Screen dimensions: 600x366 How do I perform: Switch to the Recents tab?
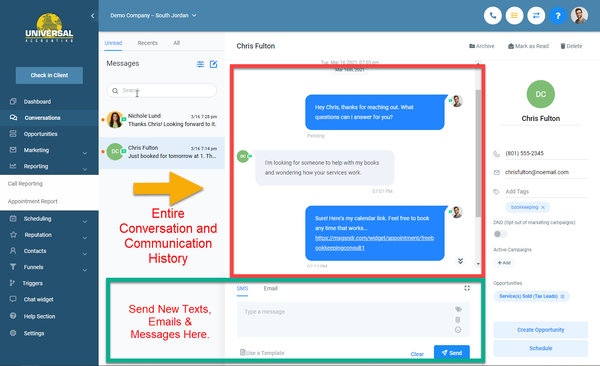(147, 43)
